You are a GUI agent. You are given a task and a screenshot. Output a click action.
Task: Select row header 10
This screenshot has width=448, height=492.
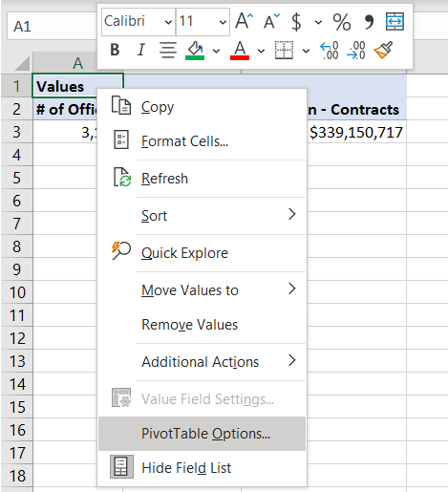coord(16,292)
